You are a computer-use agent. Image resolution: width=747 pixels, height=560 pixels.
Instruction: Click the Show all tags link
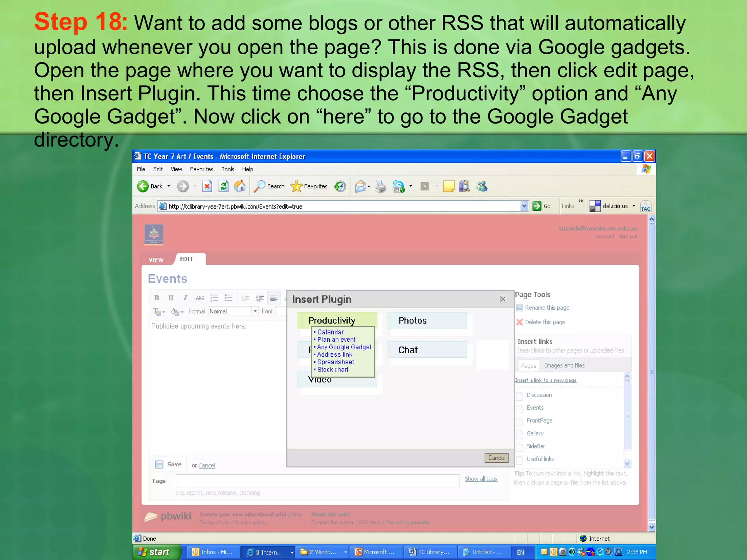pos(481,479)
